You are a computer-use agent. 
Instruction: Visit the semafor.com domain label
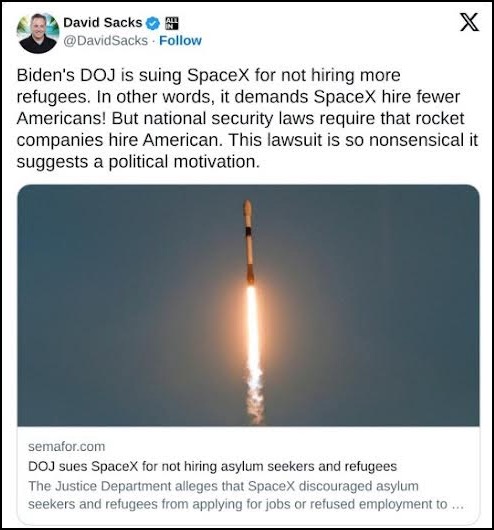point(67,447)
